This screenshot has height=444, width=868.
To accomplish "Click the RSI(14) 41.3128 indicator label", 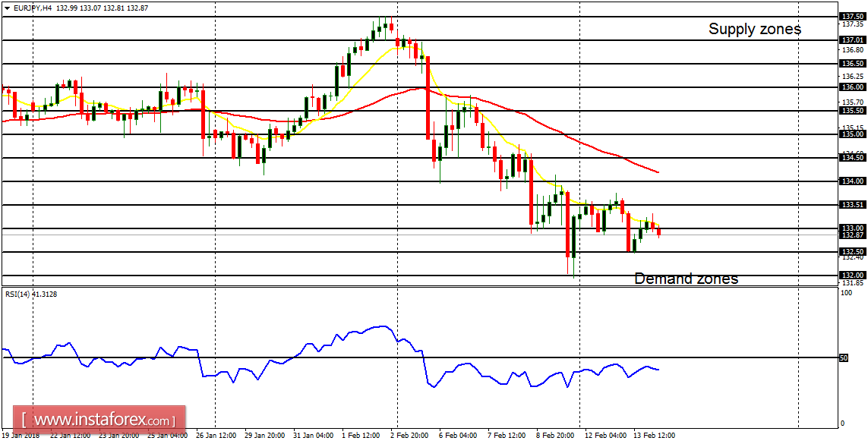I will [x=30, y=294].
